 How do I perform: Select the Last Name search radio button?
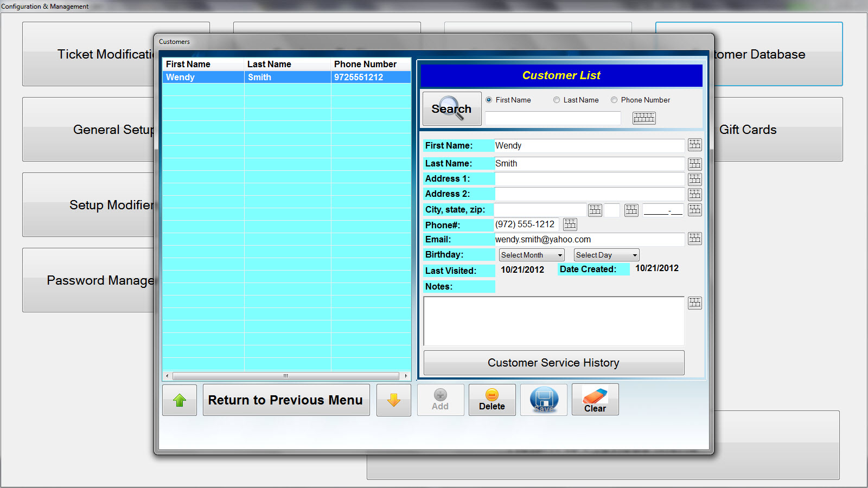pyautogui.click(x=557, y=100)
